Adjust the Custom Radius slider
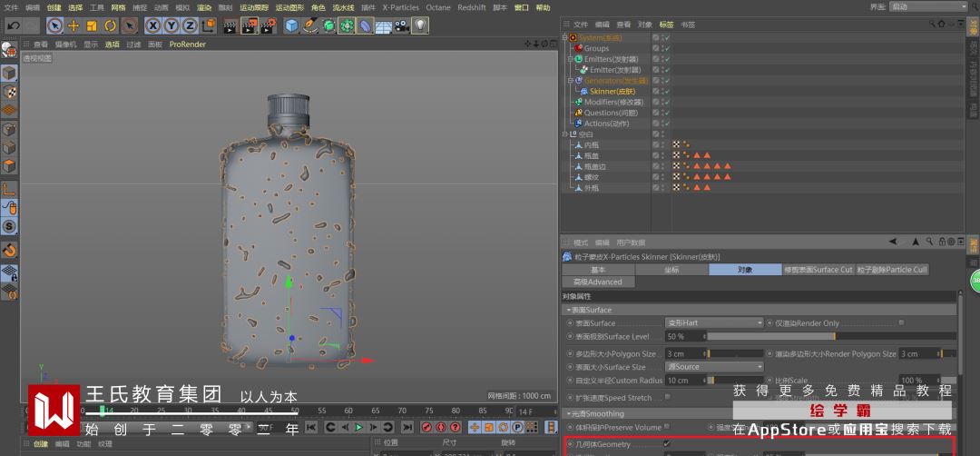Viewport: 980px width, 456px height. click(x=735, y=381)
